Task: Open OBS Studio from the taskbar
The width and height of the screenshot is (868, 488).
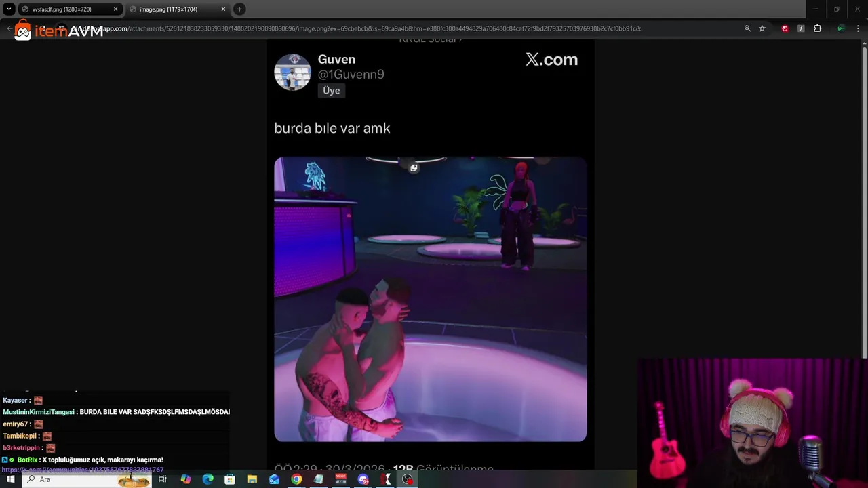Action: point(408,479)
